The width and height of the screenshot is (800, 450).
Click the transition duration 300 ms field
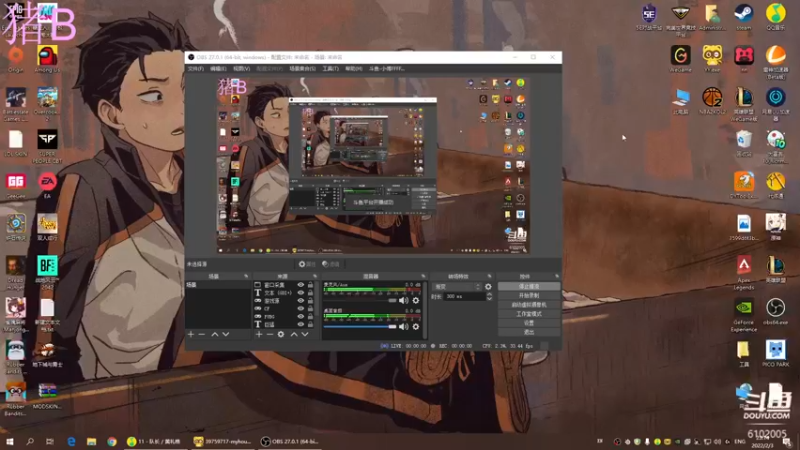pyautogui.click(x=464, y=296)
